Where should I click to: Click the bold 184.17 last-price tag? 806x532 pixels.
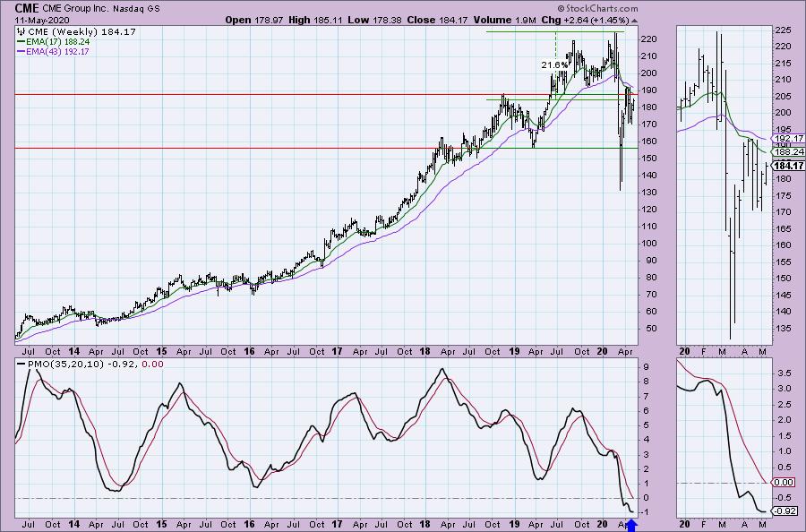(788, 166)
